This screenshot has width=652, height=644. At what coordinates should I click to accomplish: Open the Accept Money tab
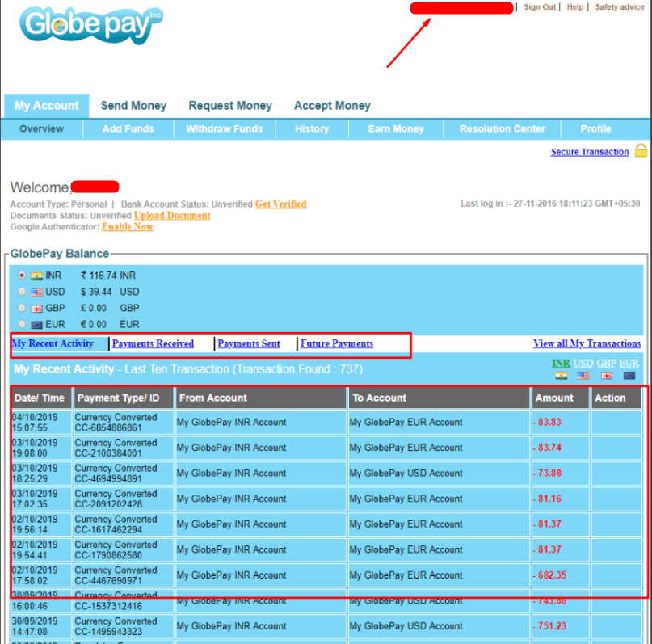(x=332, y=106)
